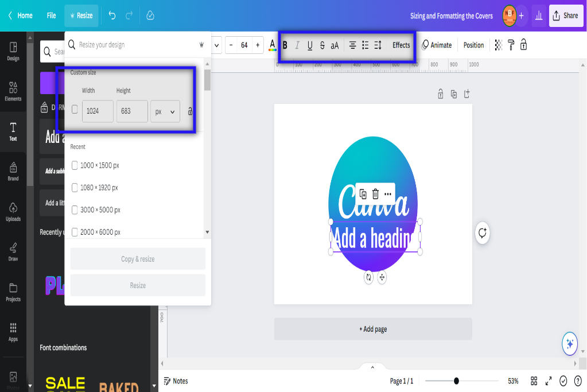Screen dimensions: 587x392
Task: Click the undo arrow icon
Action: click(112, 15)
